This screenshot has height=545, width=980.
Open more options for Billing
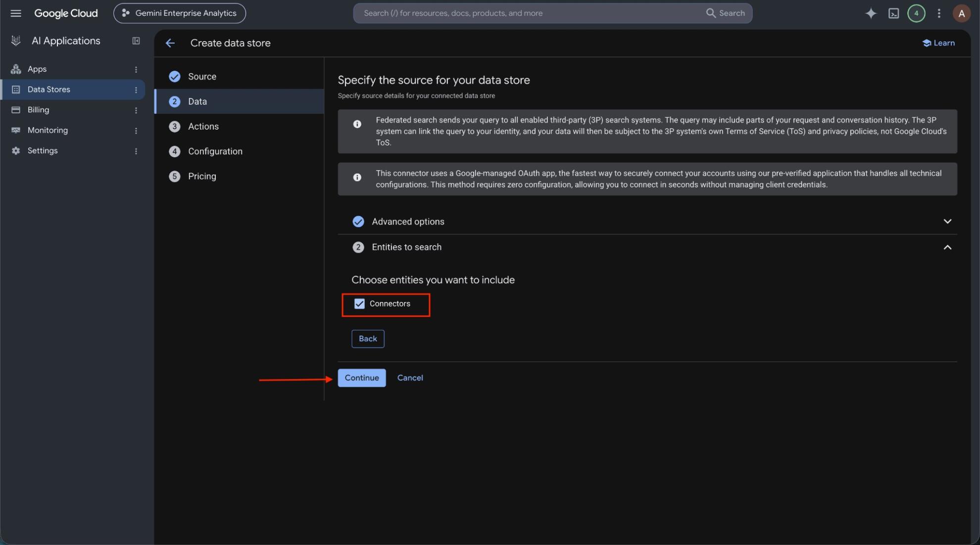point(136,110)
